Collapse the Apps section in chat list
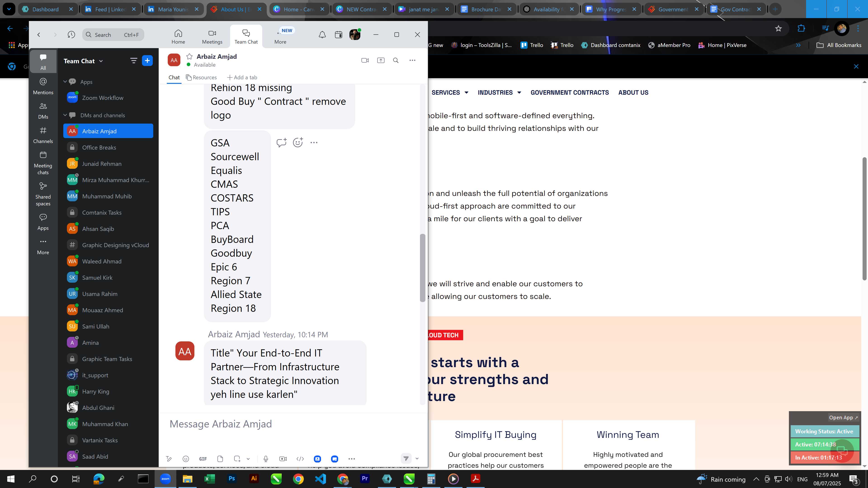 click(65, 82)
